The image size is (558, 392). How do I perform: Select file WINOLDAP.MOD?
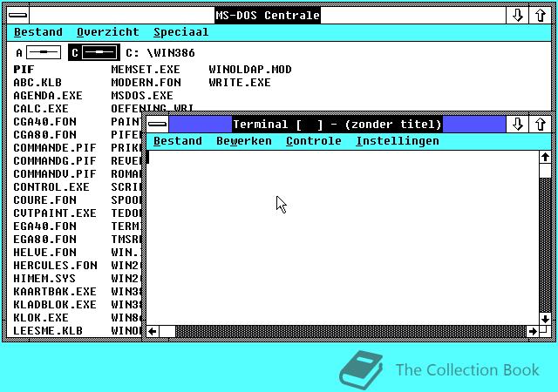point(250,70)
